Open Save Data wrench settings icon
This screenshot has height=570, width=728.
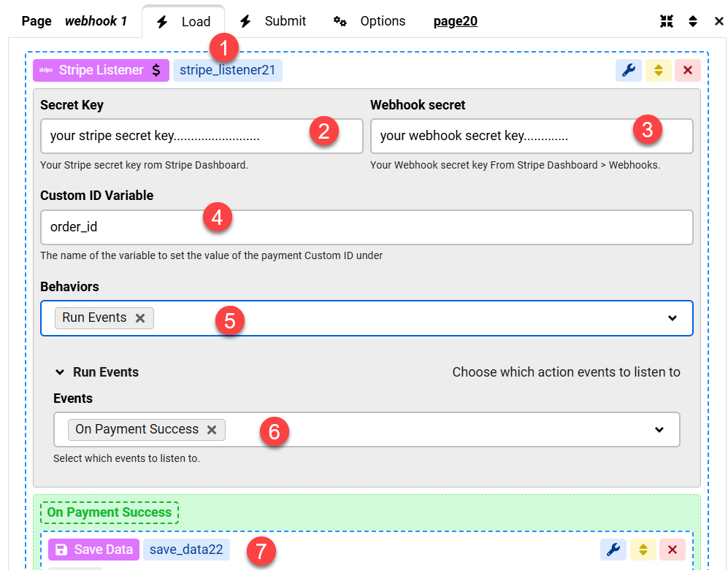pos(613,550)
